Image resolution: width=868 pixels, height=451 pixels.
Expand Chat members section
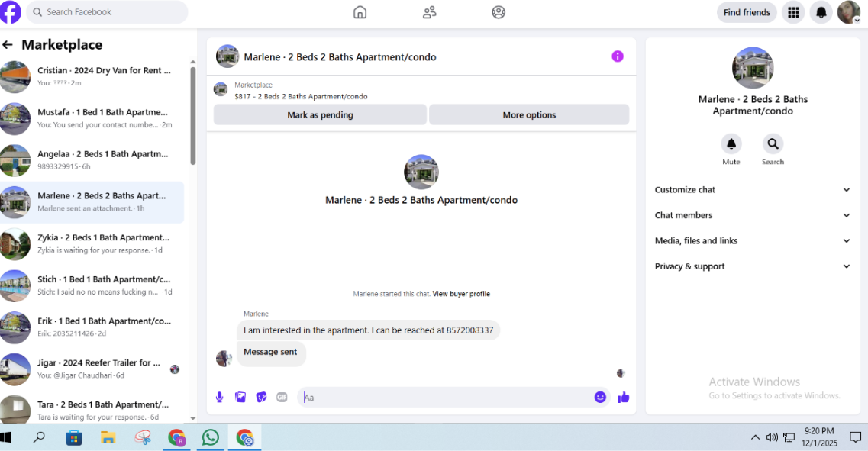coord(752,215)
